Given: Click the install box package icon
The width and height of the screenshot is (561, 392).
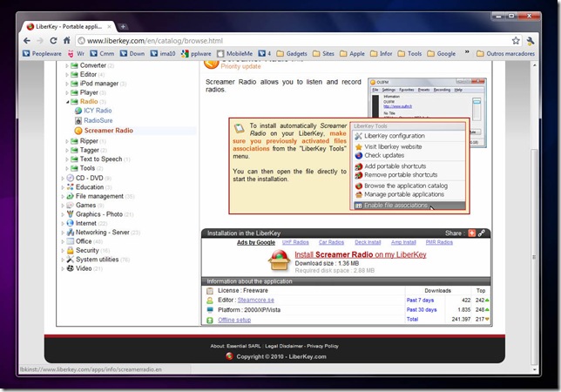Looking at the screenshot, I should click(x=279, y=260).
